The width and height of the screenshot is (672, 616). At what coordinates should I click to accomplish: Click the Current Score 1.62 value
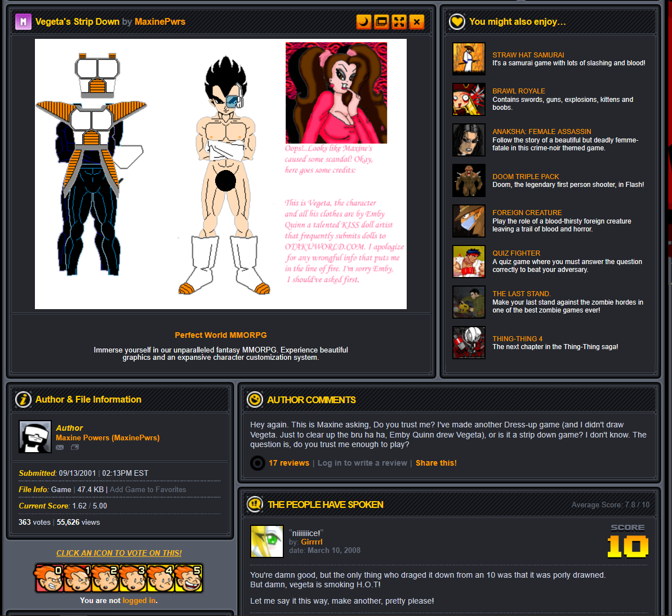click(79, 506)
